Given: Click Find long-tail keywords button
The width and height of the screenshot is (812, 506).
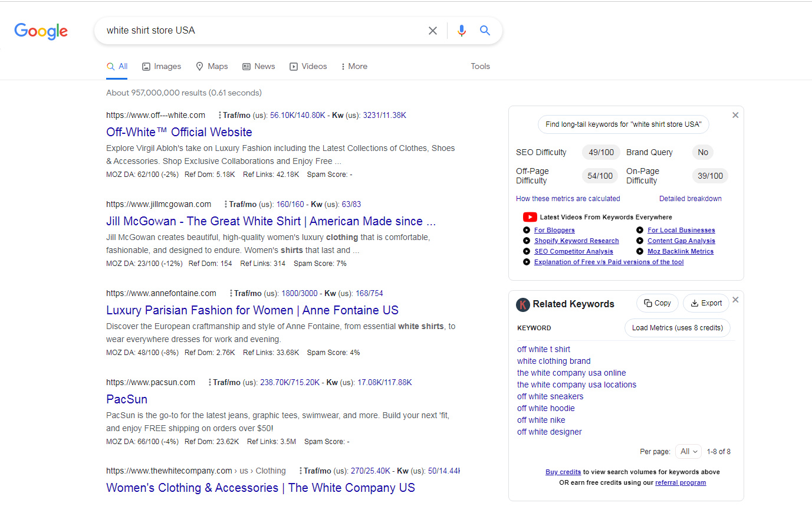Looking at the screenshot, I should [623, 124].
